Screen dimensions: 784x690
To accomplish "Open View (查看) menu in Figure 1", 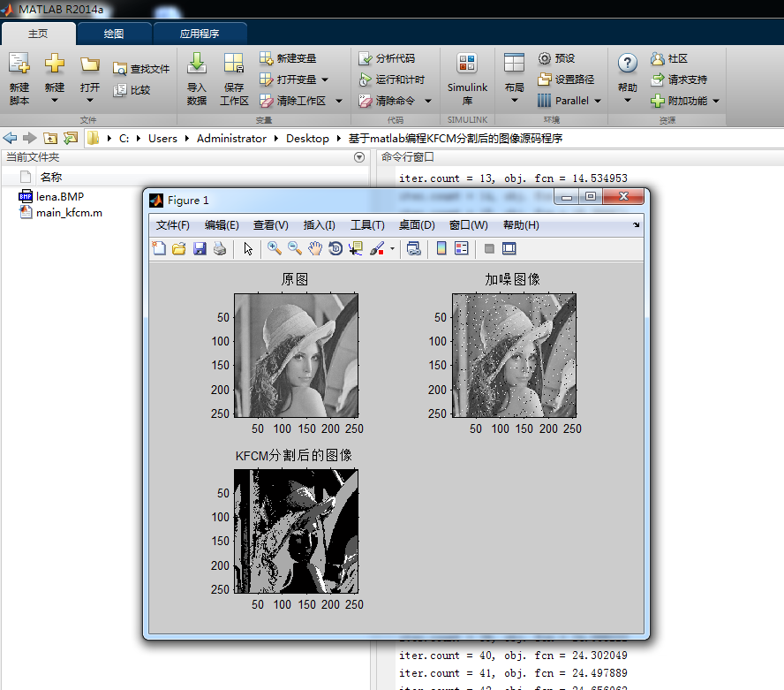I will [271, 225].
